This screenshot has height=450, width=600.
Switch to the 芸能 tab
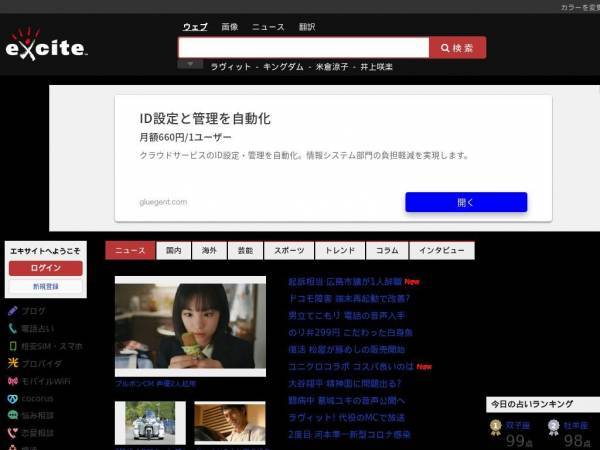pos(245,251)
